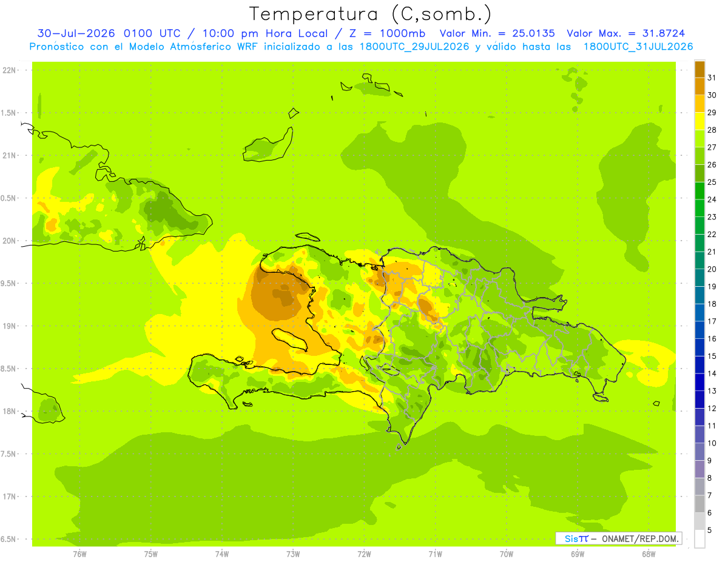Image resolution: width=728 pixels, height=562 pixels.
Task: Click colorbar value label "28"
Action: coord(712,130)
